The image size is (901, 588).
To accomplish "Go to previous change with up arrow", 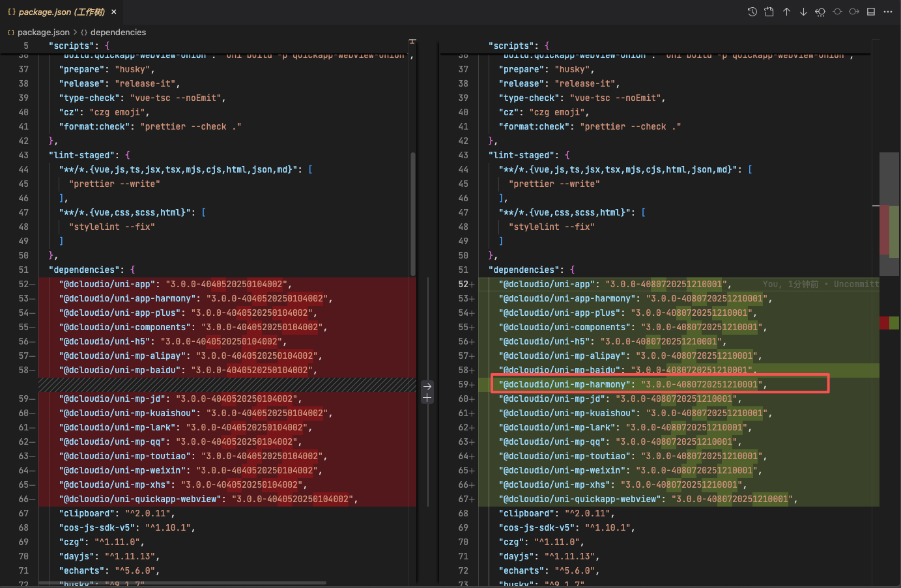I will (786, 12).
